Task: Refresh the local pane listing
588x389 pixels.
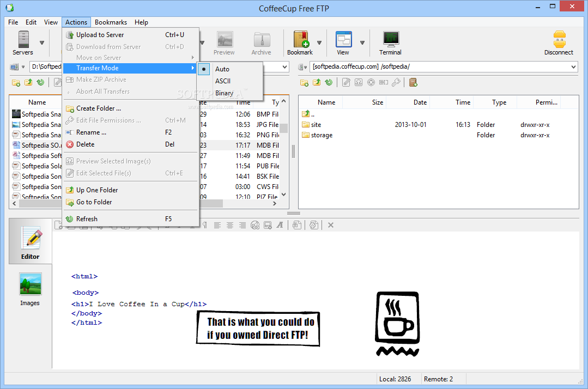Action: click(40, 82)
